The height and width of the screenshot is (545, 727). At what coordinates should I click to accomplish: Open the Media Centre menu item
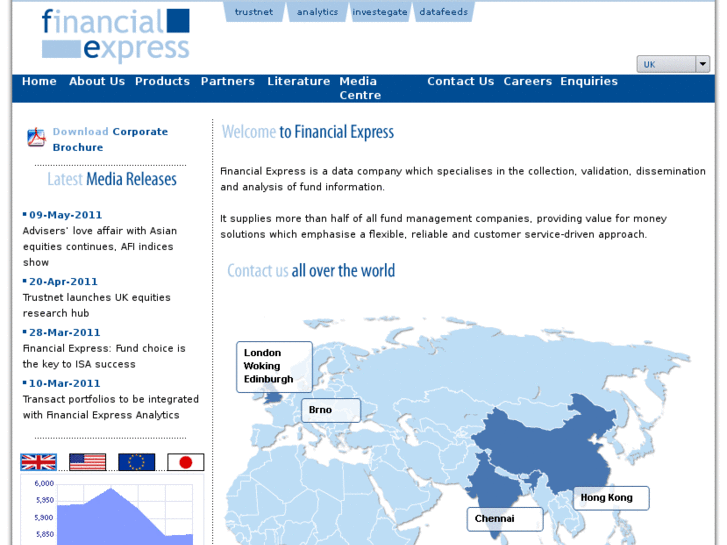click(x=360, y=88)
